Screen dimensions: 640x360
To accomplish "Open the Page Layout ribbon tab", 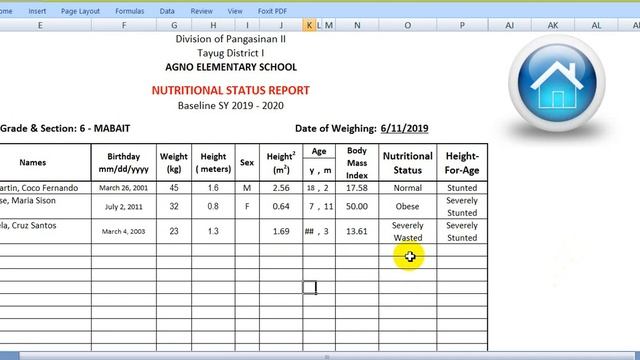I will point(80,11).
